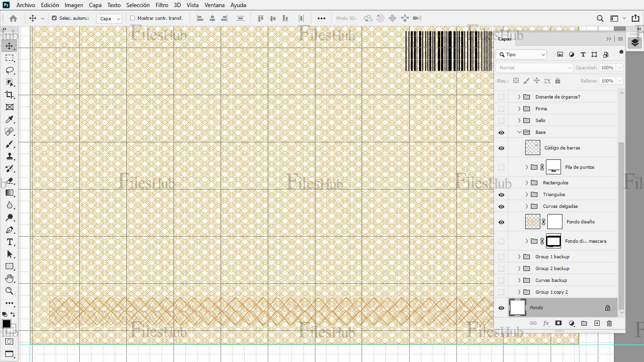Select the Eraser tool

point(9,181)
